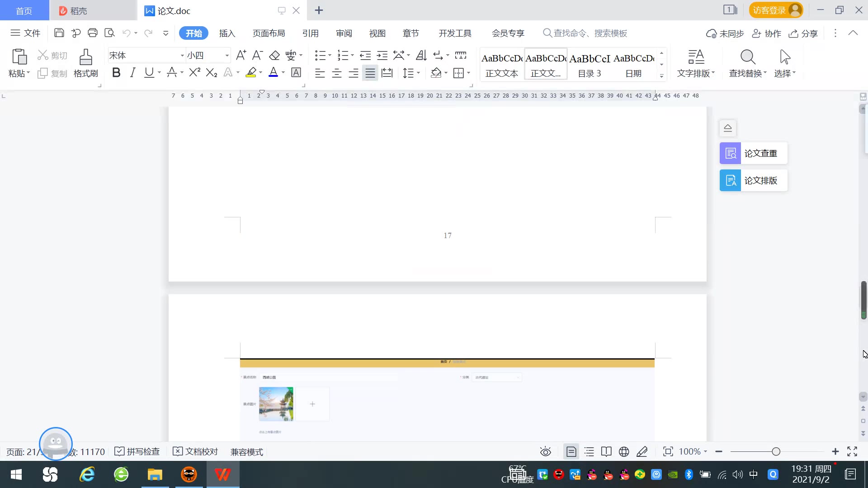Open print preview icon in quick toolbar

[109, 33]
